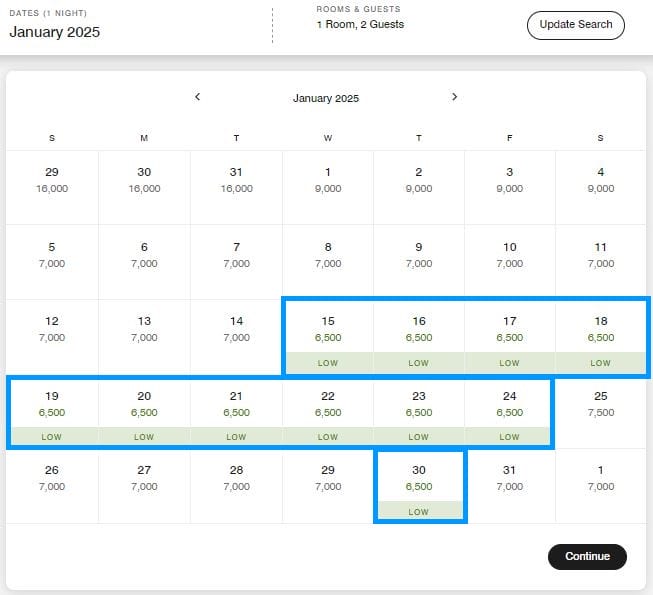Select low-price date January 16
Viewport: 653px width, 595px height.
pyautogui.click(x=419, y=336)
